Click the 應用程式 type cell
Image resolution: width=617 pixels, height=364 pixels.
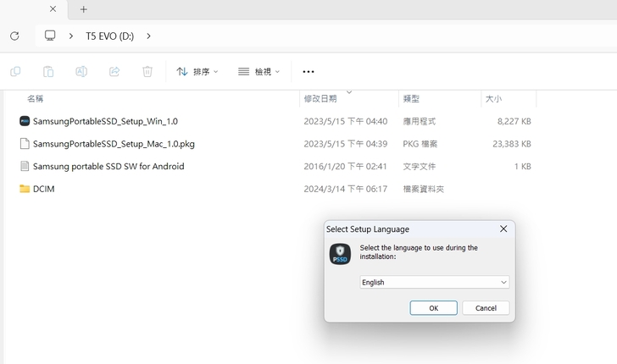[x=420, y=121]
